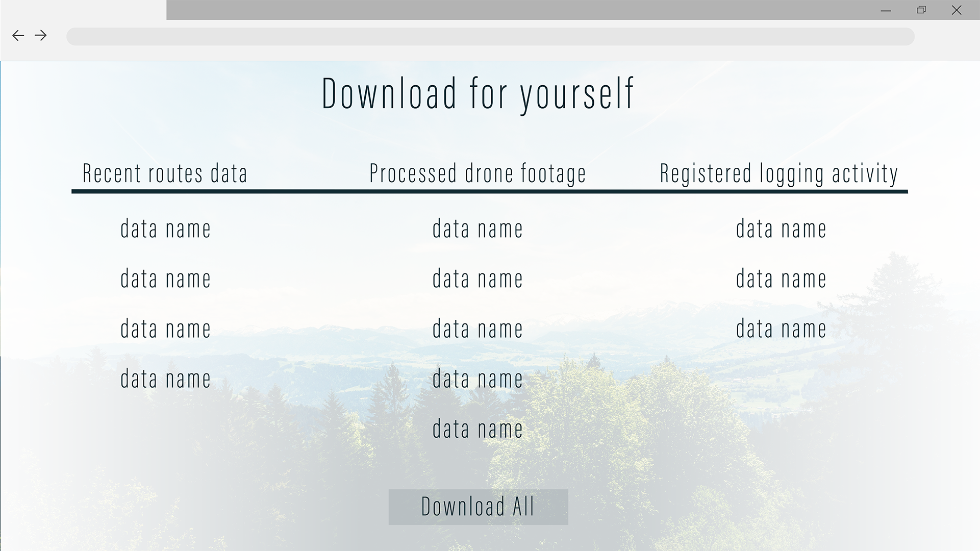980x551 pixels.
Task: Click the Download for yourself title
Action: point(478,94)
